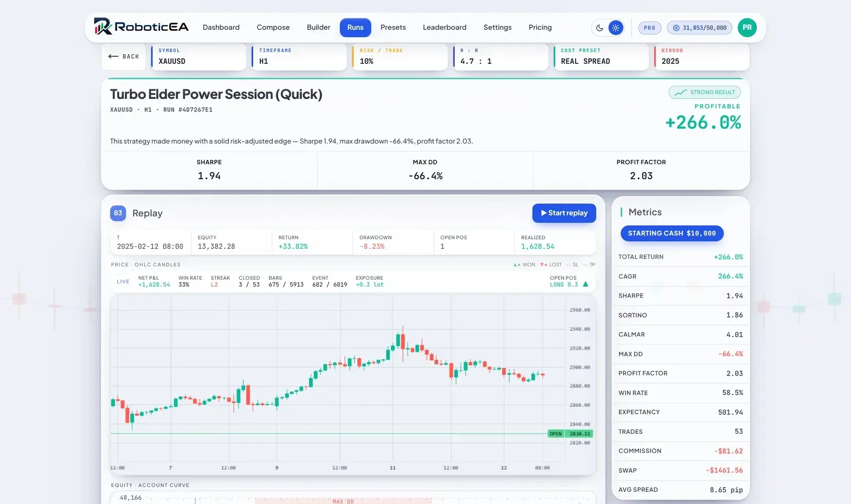Click the Window 2025 card
The image size is (851, 504).
702,56
